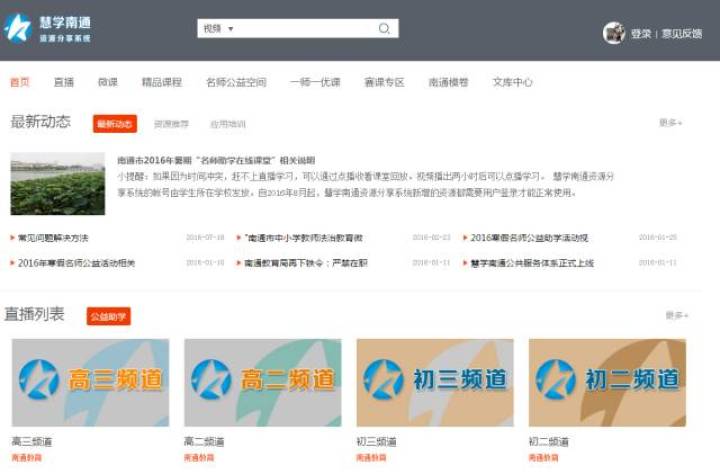Open the 微课 menu item

click(x=108, y=82)
